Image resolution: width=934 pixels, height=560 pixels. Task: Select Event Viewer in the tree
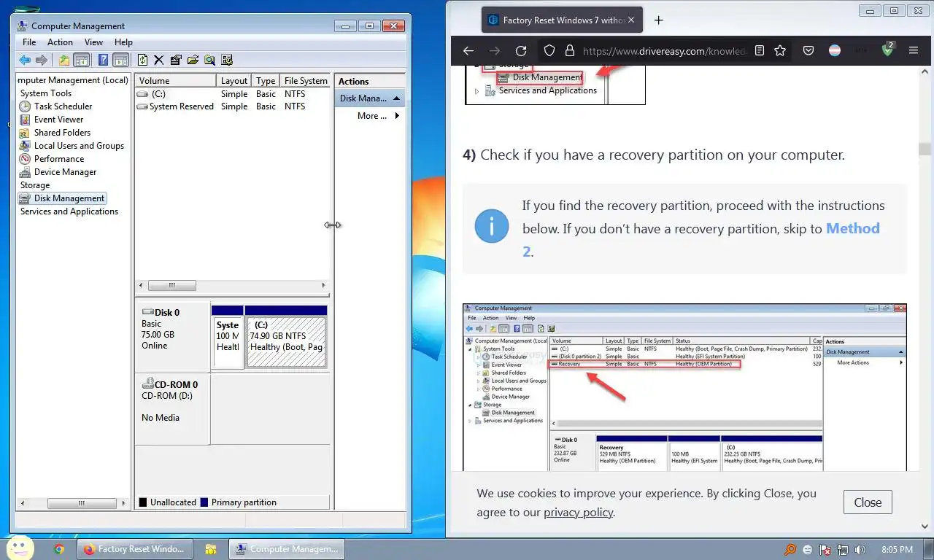coord(58,120)
